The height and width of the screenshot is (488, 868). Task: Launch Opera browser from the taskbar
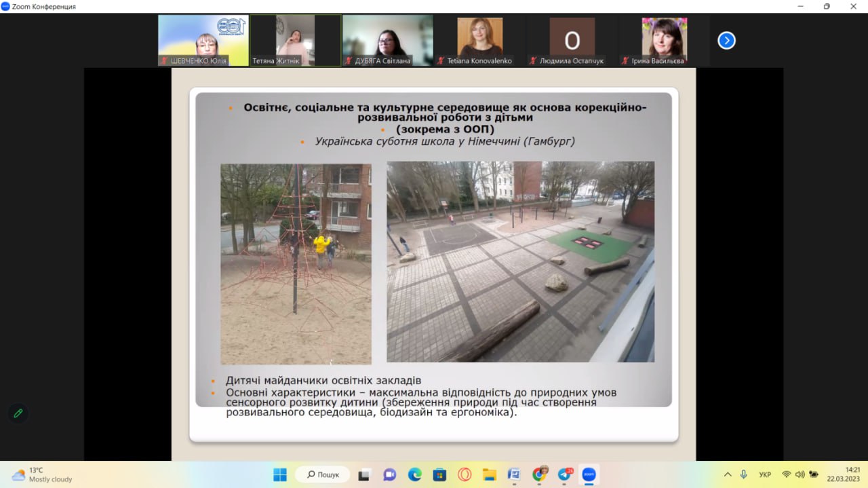tap(465, 474)
